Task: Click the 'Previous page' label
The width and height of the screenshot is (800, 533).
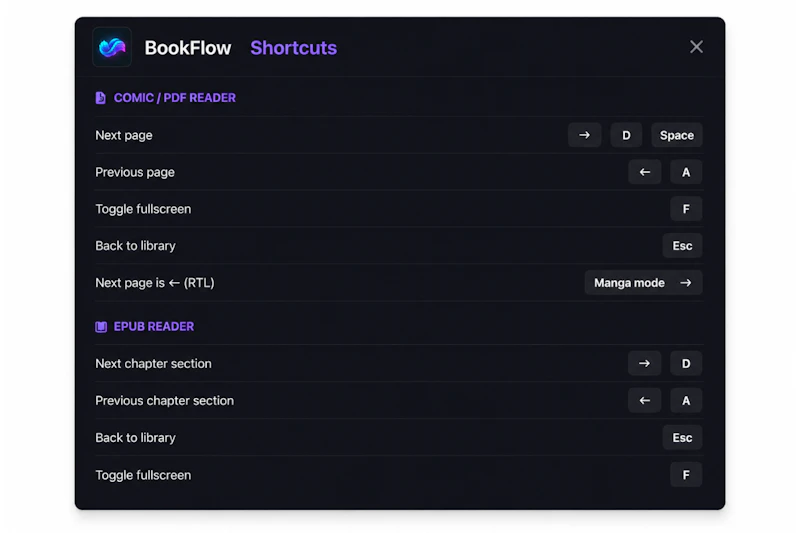Action: click(x=135, y=172)
